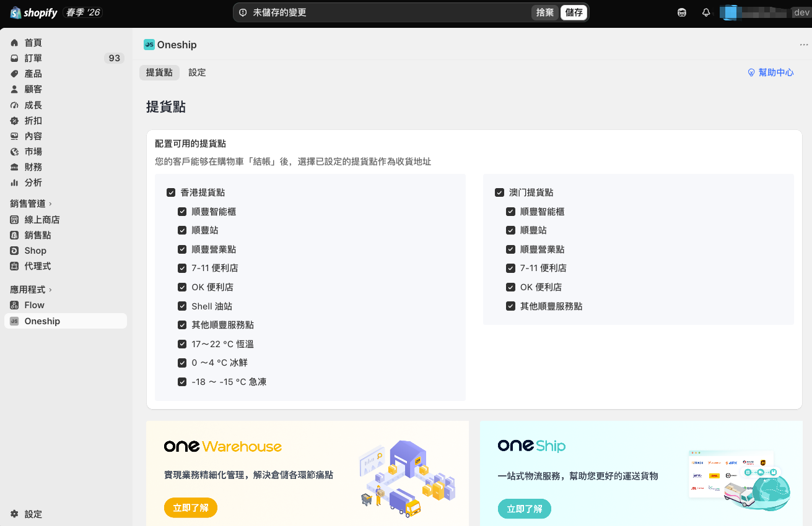Expand the 應用程式 section chevron
Image resolution: width=812 pixels, height=526 pixels.
point(50,290)
